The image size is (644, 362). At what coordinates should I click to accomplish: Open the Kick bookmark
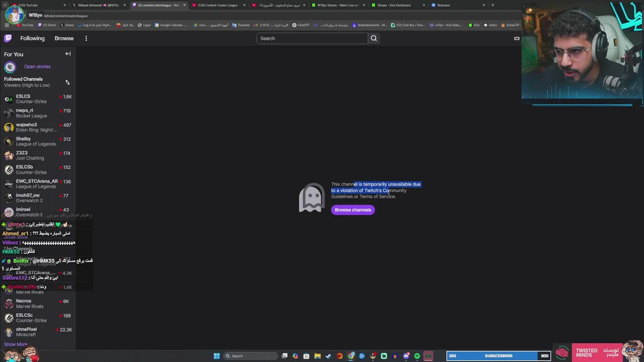(474, 25)
